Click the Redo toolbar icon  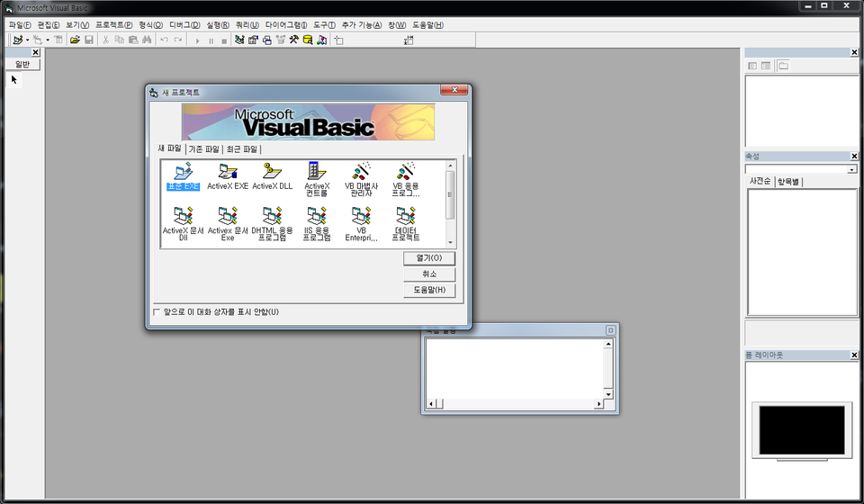(178, 40)
